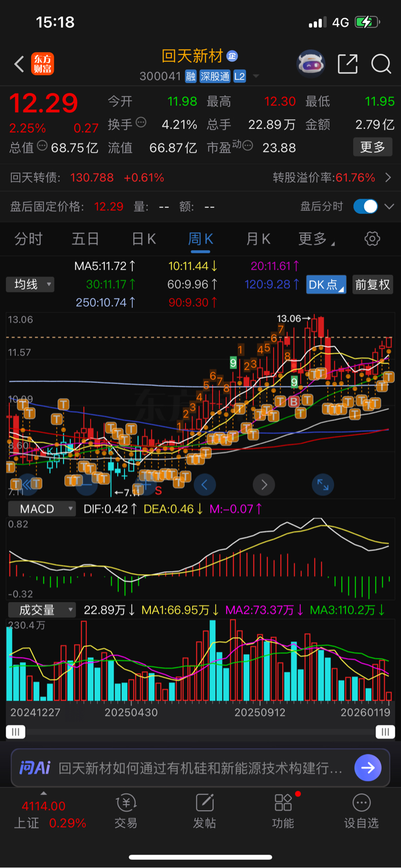The image size is (401, 868).
Task: Tap 120:9.28 moving average value
Action: [272, 284]
